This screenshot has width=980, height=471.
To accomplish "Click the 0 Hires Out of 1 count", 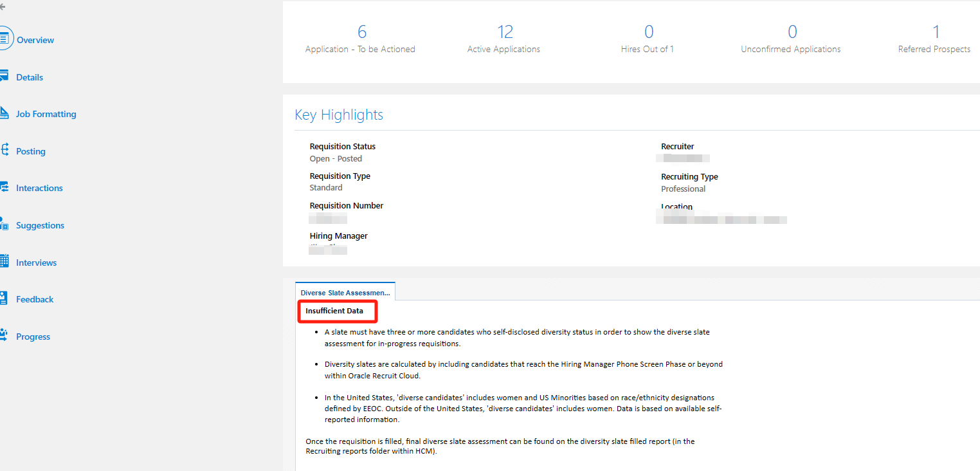I will [x=649, y=32].
